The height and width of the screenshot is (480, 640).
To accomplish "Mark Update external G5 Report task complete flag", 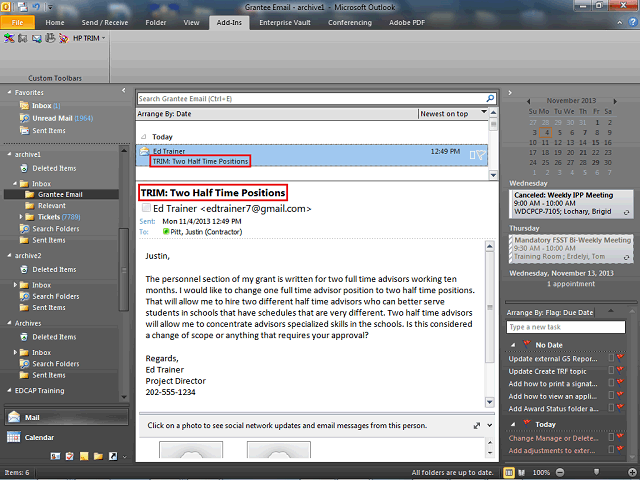I will pyautogui.click(x=620, y=358).
